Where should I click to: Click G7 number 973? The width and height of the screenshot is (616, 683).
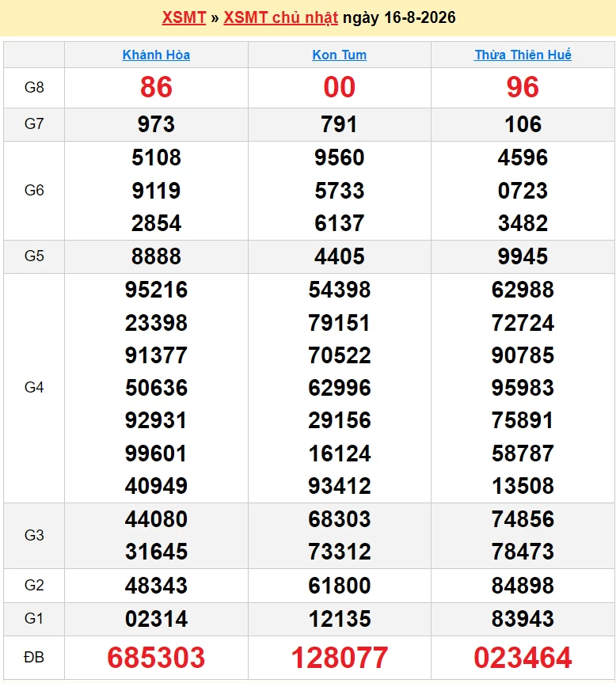(x=157, y=124)
